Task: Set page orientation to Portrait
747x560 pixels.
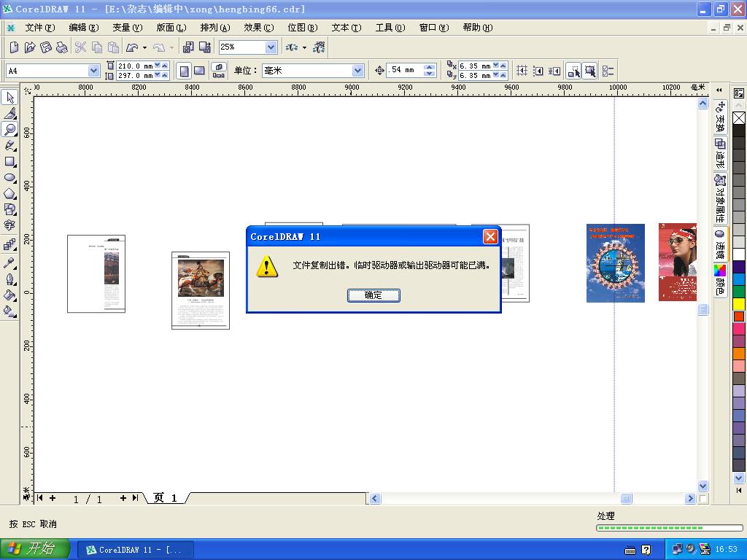Action: point(184,71)
